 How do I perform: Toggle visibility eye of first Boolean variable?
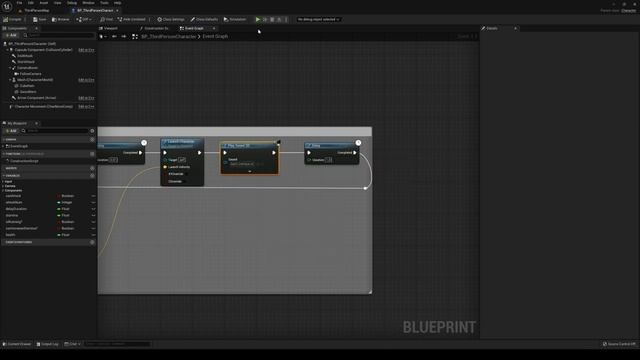93,196
